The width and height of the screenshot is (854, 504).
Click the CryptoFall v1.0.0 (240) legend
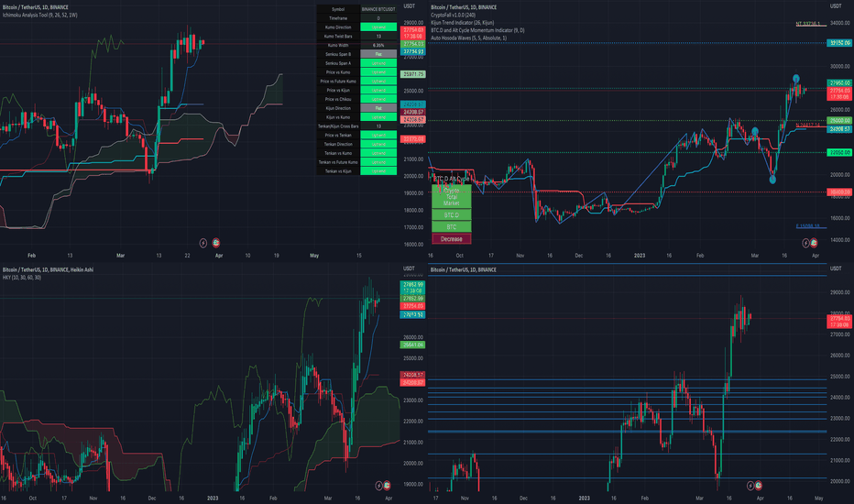tap(454, 16)
